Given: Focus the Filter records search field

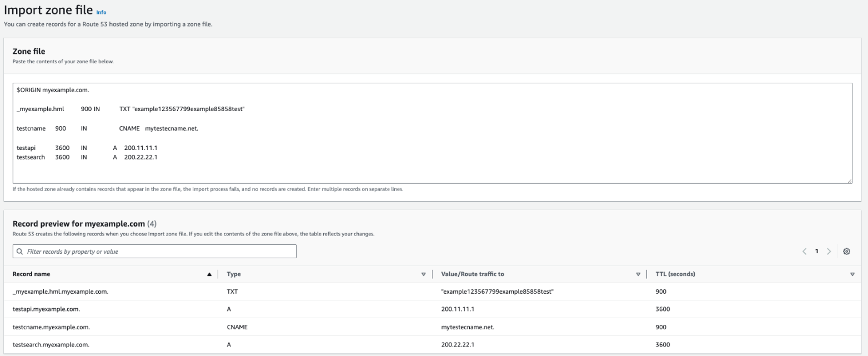Looking at the screenshot, I should 154,252.
